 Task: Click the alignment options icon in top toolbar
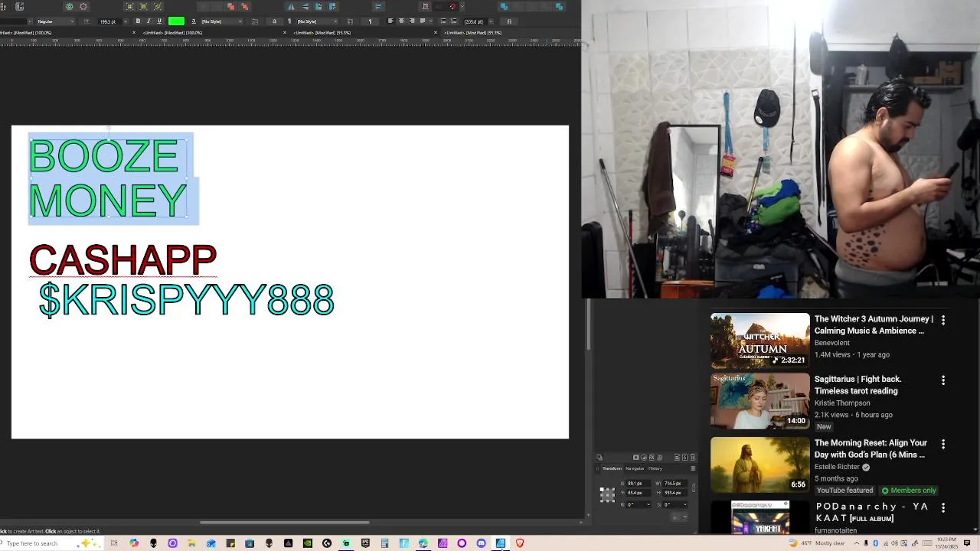pos(378,6)
